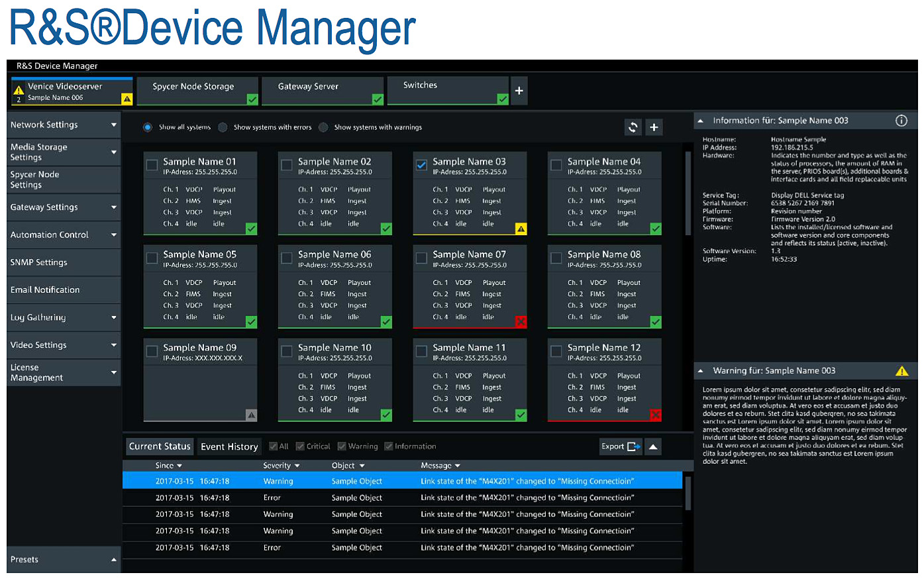Expand Video Settings menu
Screen dimensions: 924x583
pos(64,345)
